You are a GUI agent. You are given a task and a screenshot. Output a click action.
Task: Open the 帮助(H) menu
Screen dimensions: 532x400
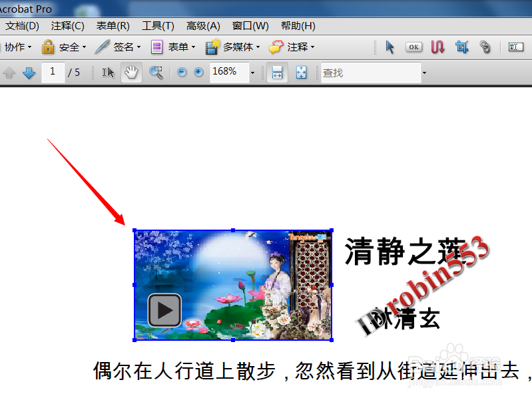click(x=298, y=26)
